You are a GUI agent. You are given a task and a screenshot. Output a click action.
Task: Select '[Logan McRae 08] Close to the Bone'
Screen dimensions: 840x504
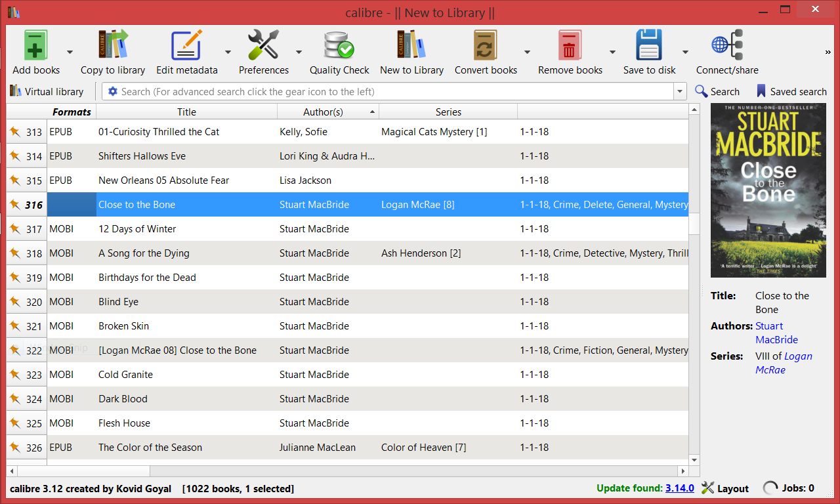[x=177, y=350]
